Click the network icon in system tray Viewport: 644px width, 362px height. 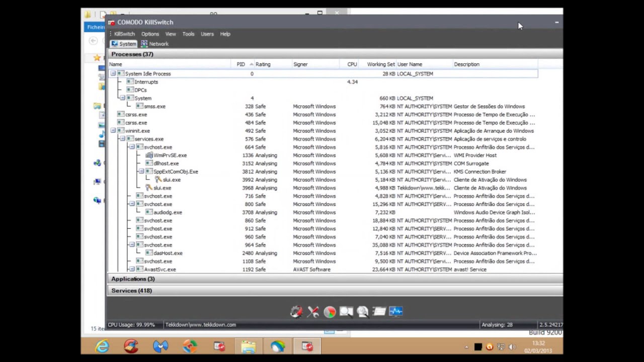(501, 347)
